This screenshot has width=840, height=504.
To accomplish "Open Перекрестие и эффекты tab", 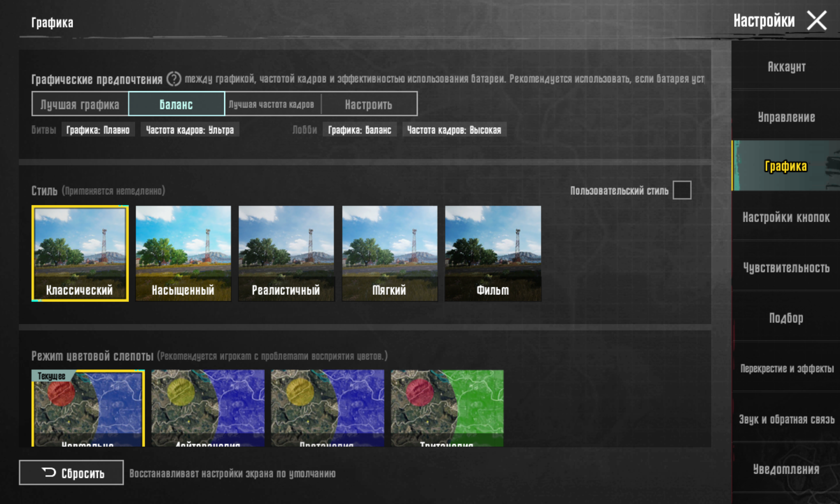I will 786,368.
